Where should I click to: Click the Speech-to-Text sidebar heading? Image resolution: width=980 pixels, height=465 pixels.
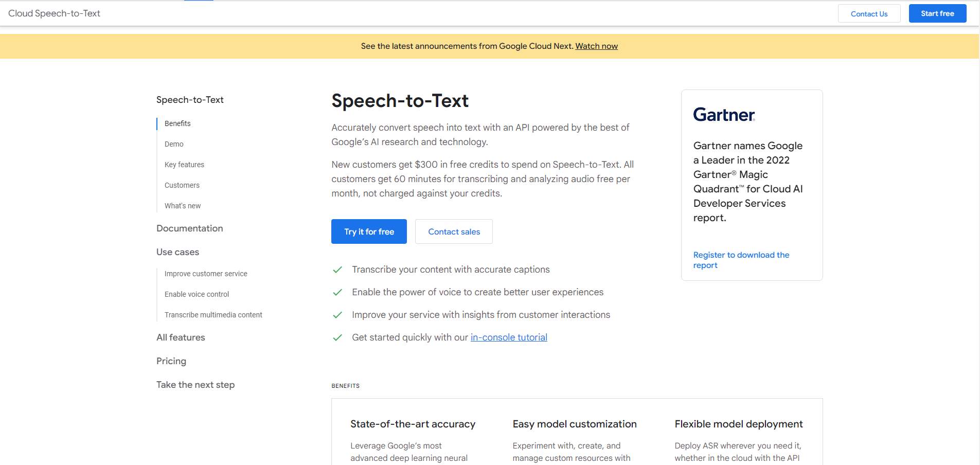tap(190, 100)
